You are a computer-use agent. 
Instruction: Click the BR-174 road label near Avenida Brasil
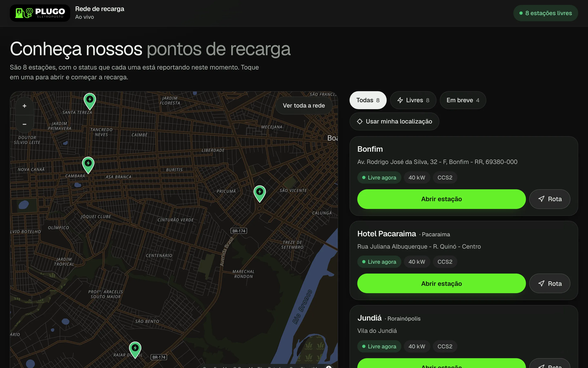(x=239, y=231)
